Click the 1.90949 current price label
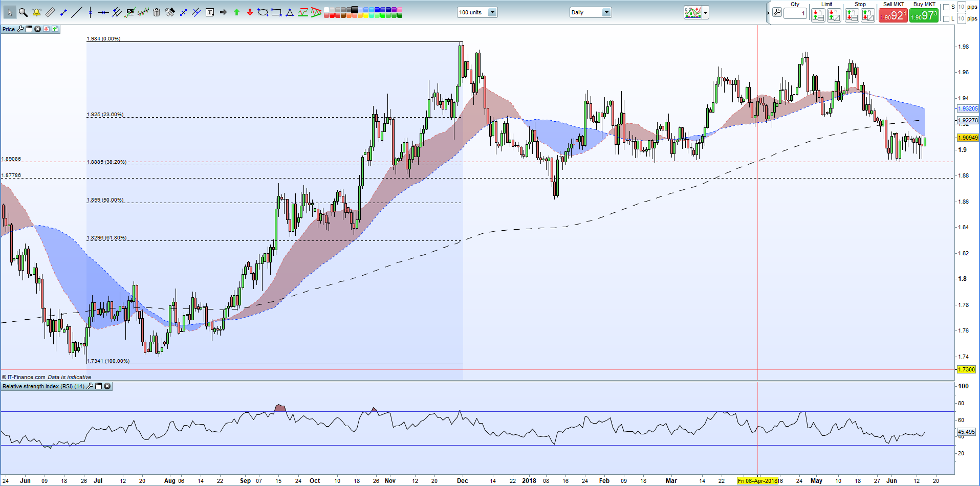Viewport: 980px width, 486px height. [968, 138]
